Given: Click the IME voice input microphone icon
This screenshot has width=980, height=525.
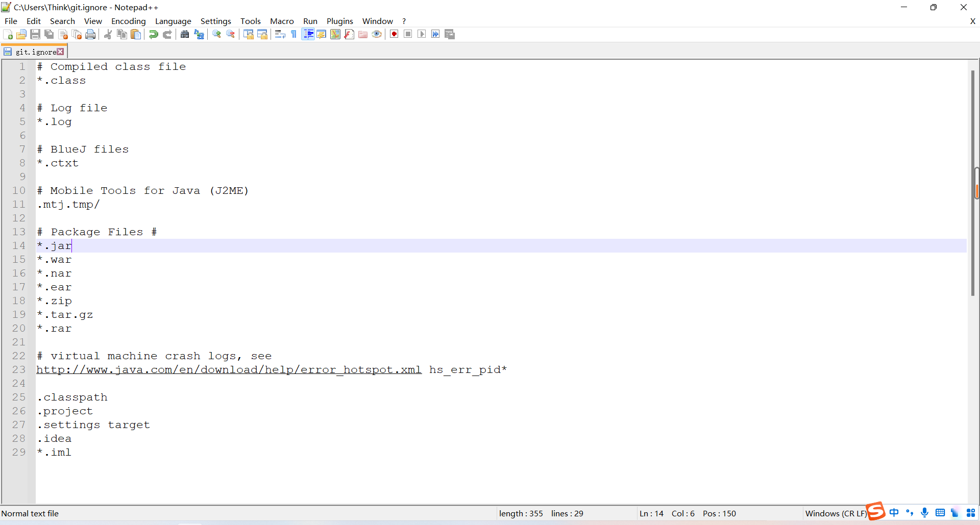Looking at the screenshot, I should click(x=924, y=513).
